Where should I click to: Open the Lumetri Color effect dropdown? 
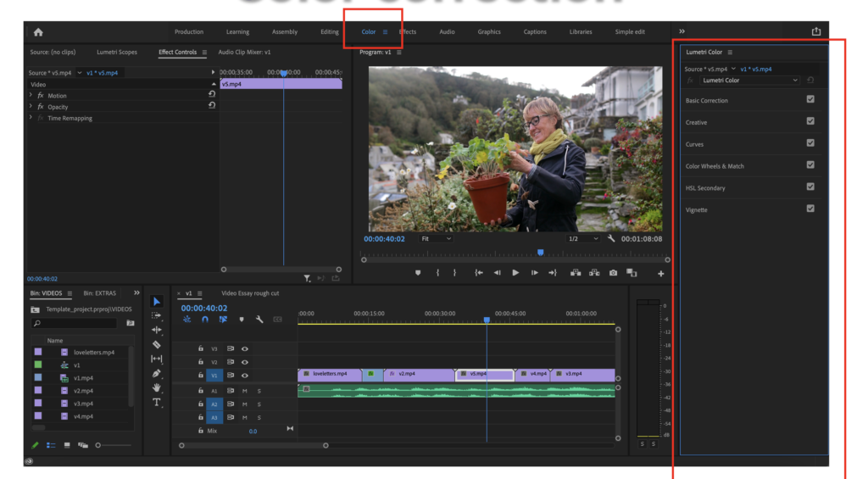point(749,81)
